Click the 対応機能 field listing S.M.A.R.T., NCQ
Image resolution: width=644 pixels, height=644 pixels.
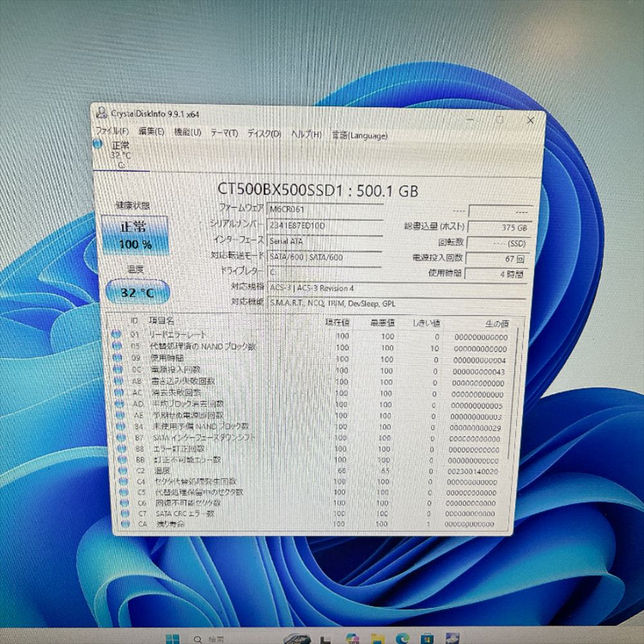397,303
